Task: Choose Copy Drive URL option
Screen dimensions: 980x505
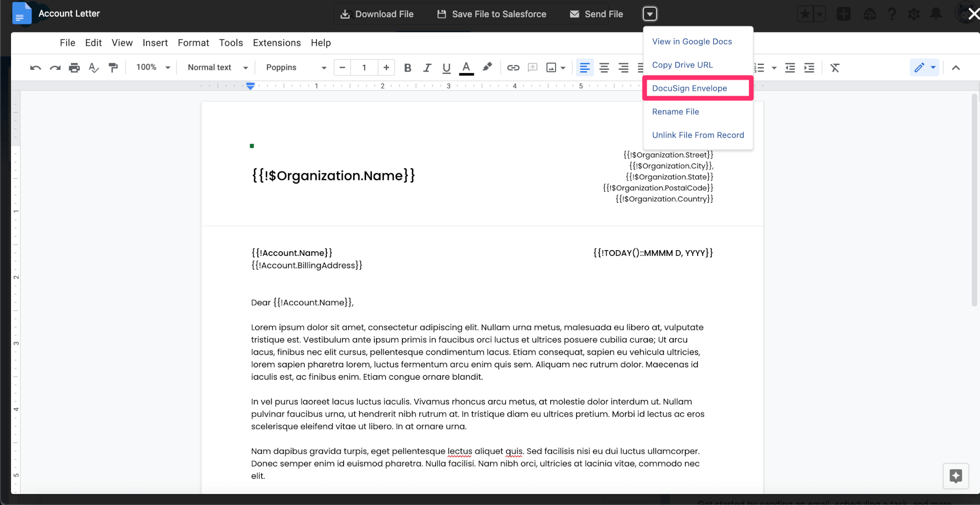Action: point(682,65)
